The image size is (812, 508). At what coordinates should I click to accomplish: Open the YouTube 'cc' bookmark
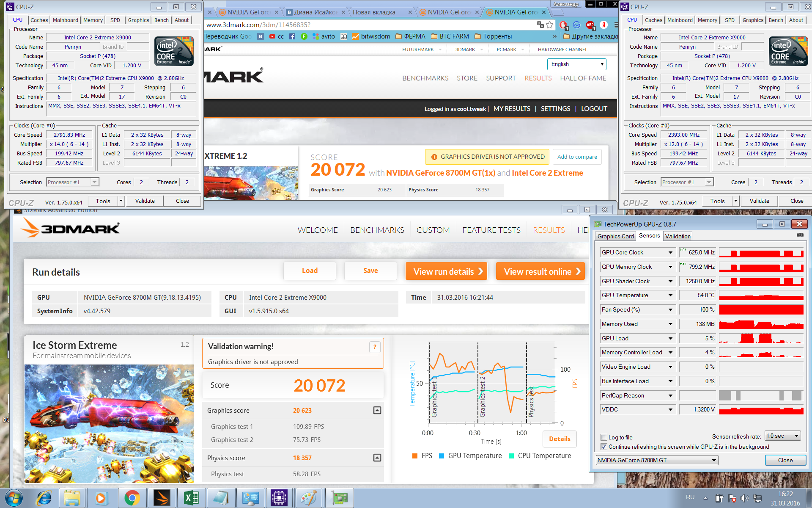[x=277, y=36]
